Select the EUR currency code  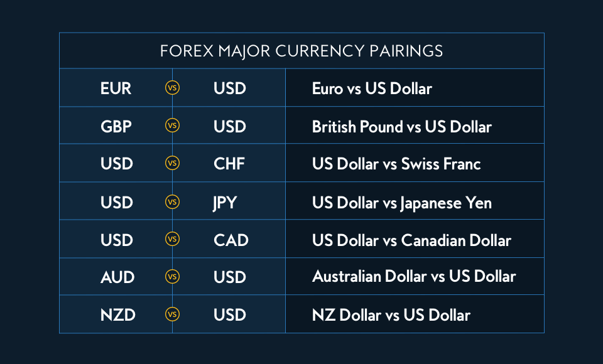116,88
